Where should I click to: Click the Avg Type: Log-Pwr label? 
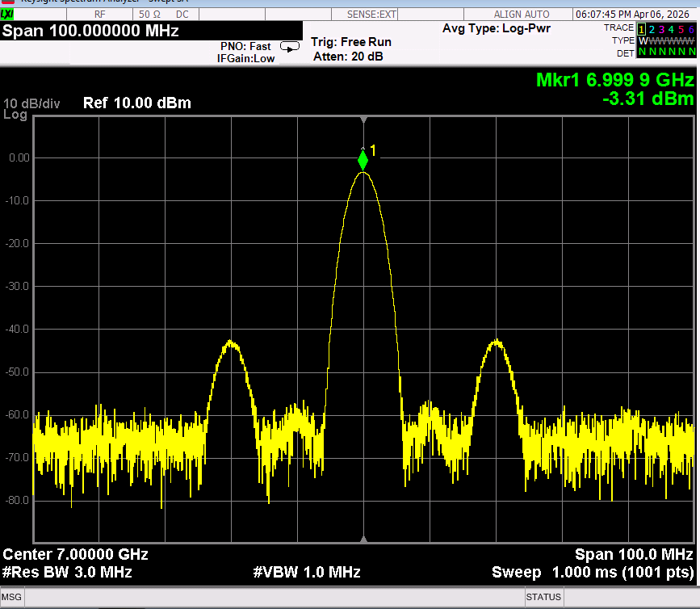(497, 28)
